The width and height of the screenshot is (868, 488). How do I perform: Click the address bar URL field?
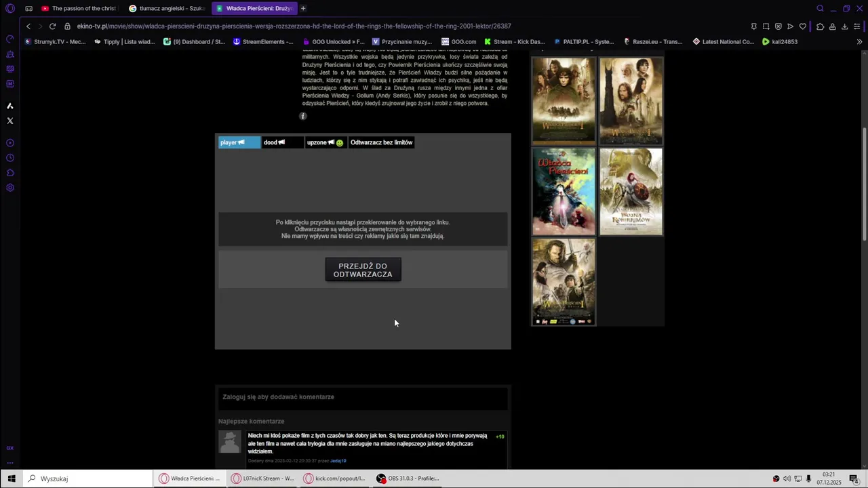click(407, 26)
